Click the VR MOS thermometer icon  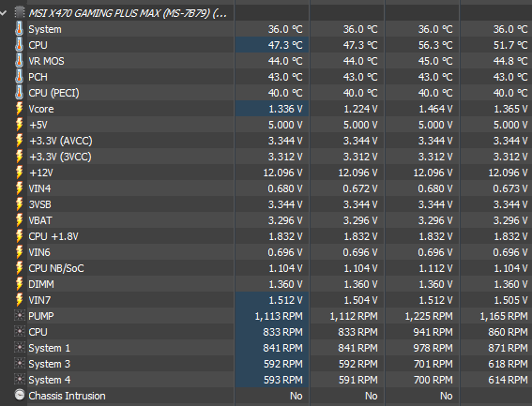coord(20,61)
